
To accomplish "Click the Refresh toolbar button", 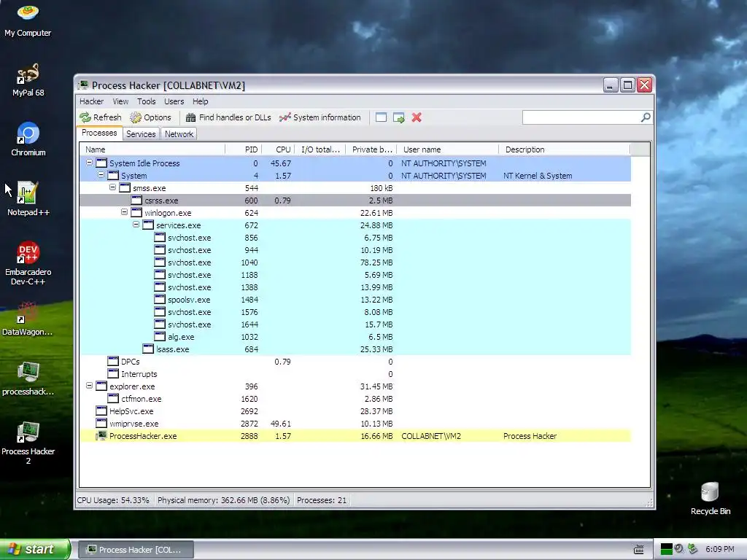I will coord(101,117).
